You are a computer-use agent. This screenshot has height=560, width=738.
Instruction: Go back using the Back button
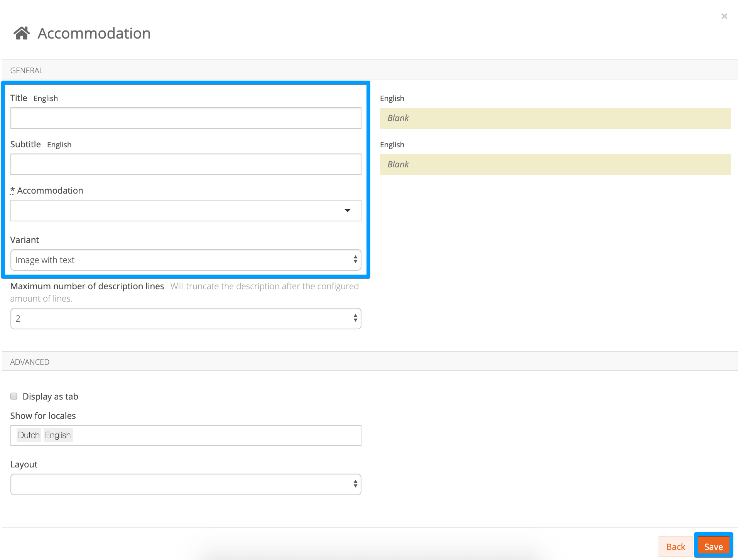[676, 547]
